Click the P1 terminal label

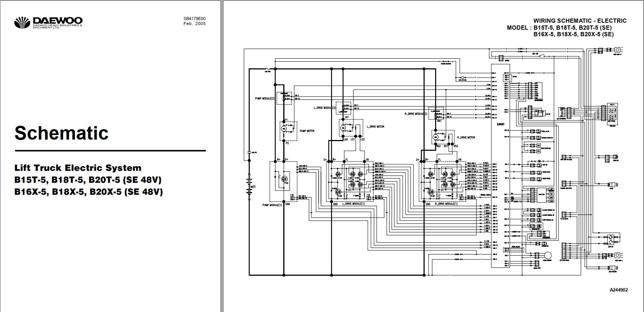(x=286, y=120)
